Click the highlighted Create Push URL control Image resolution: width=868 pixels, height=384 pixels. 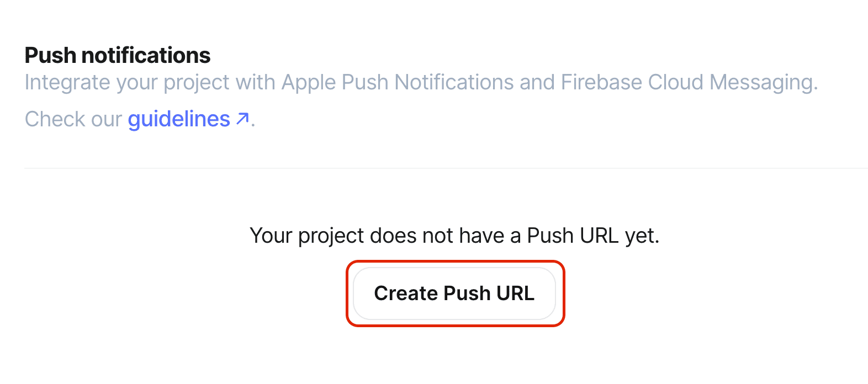tap(454, 294)
